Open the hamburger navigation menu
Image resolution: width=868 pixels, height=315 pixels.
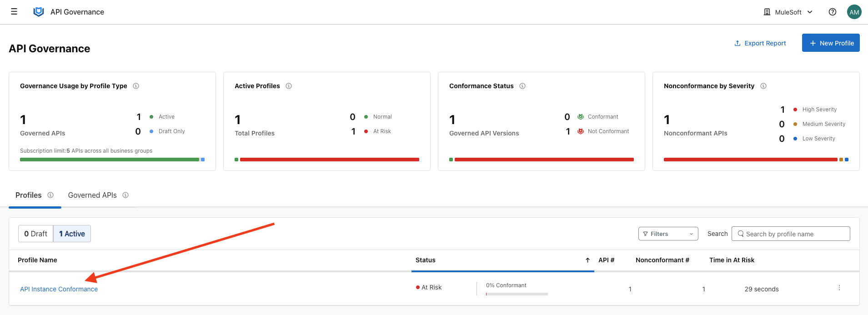14,12
